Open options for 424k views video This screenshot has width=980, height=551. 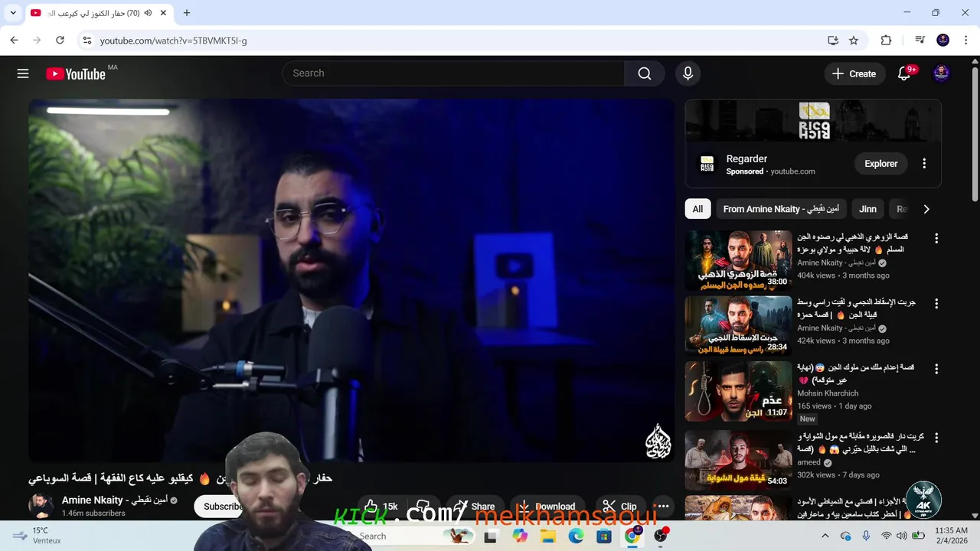coord(936,304)
